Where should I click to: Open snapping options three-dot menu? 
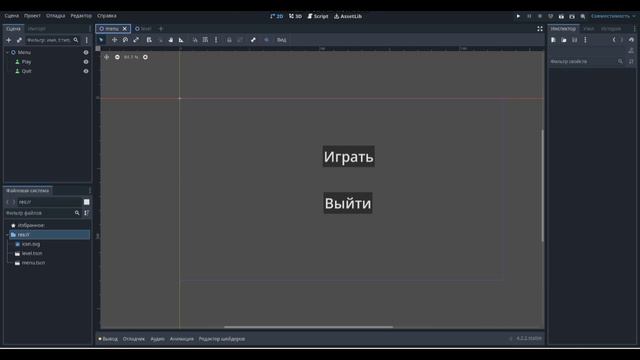(x=216, y=40)
